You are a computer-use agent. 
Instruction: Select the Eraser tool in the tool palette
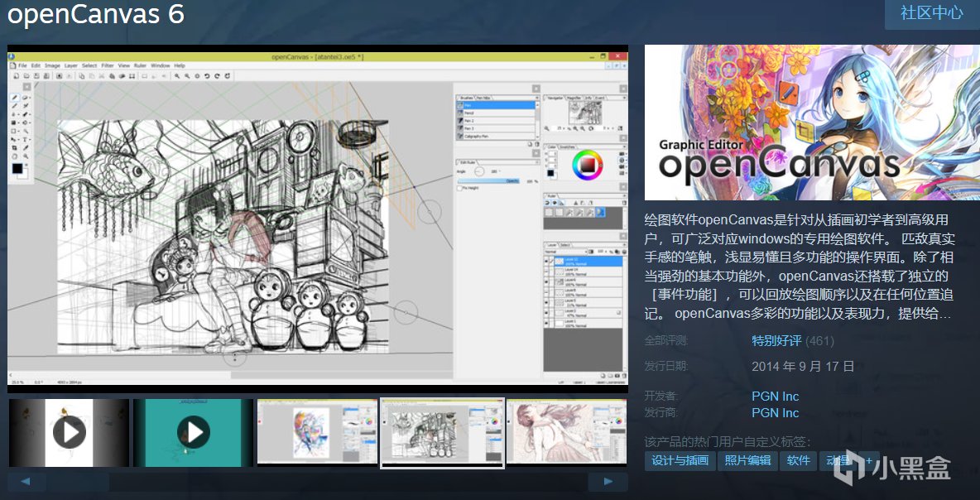coord(25,98)
